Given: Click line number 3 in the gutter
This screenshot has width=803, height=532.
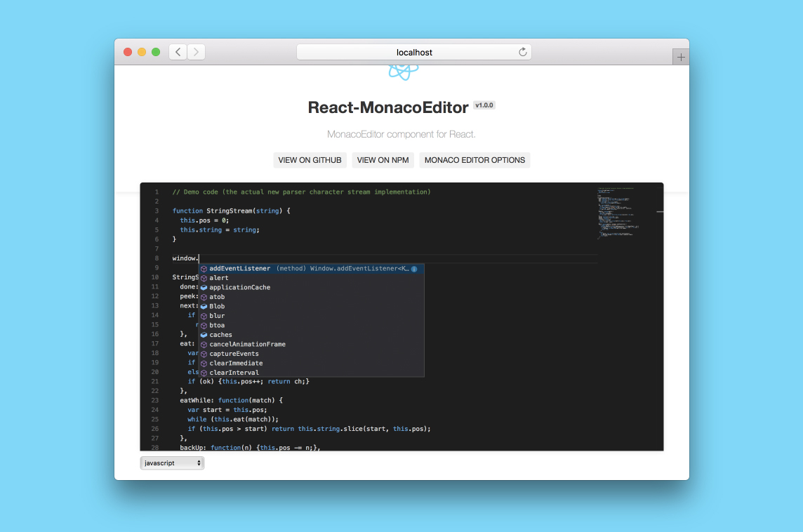Looking at the screenshot, I should pyautogui.click(x=157, y=211).
